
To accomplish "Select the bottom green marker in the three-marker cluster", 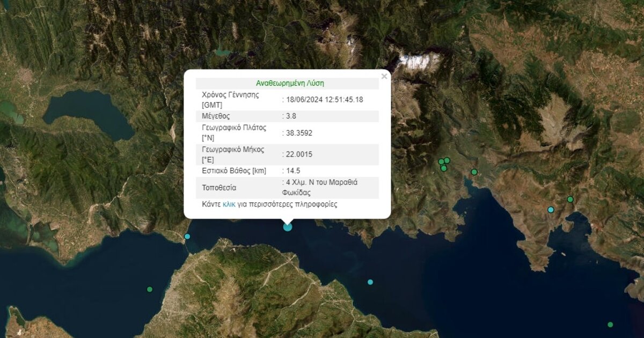I will pos(444,168).
